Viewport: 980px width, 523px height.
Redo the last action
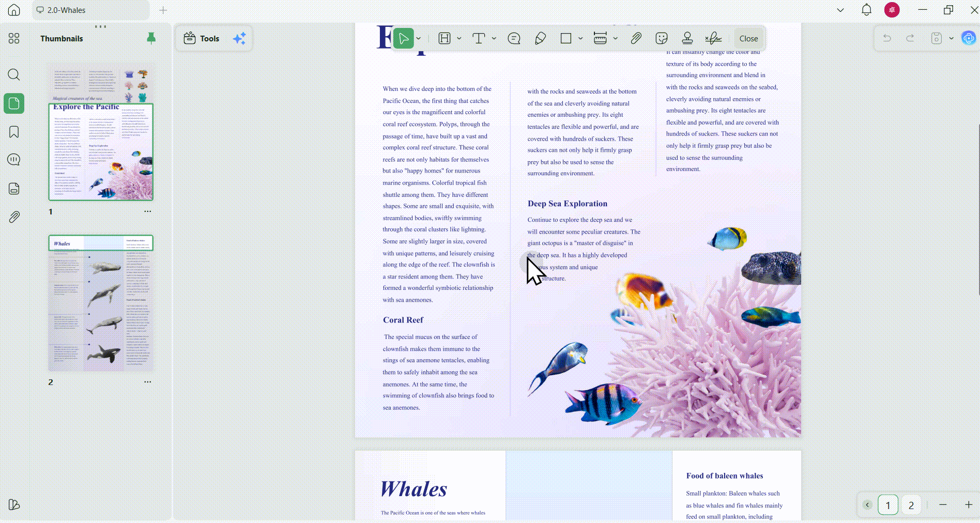[910, 38]
